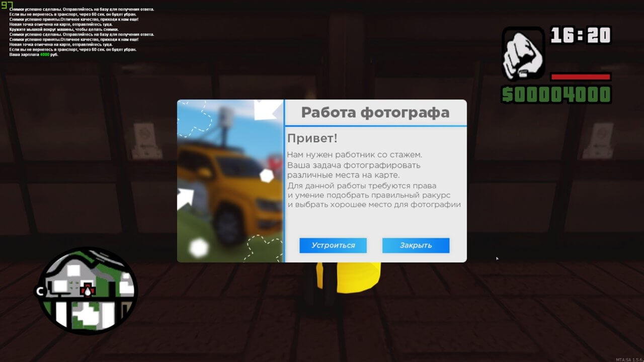Click the chat line Ваша зарплата 4000 руб.
Screen dimensions: 644x362
(x=34, y=54)
